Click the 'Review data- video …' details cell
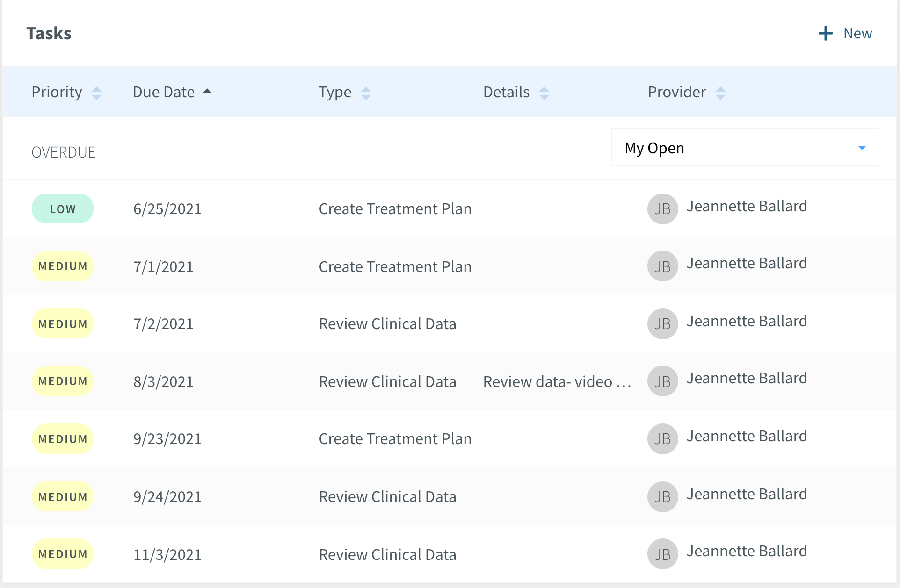This screenshot has width=900, height=588. pyautogui.click(x=557, y=382)
